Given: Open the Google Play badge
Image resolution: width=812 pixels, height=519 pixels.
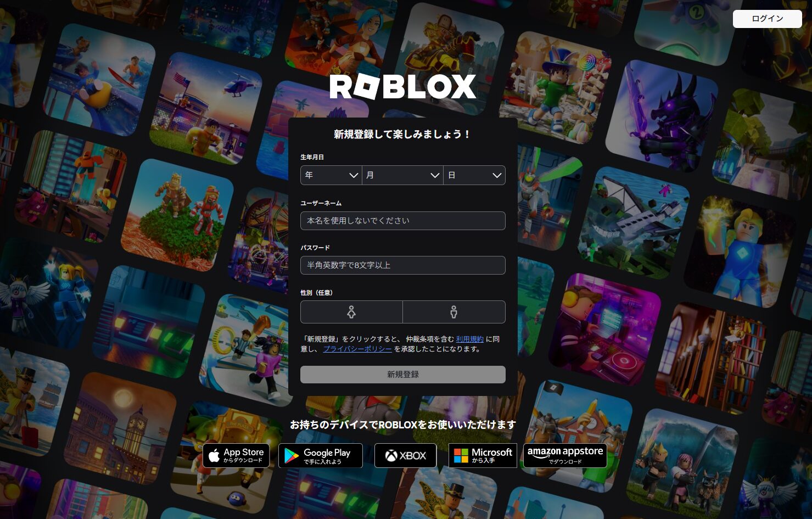Looking at the screenshot, I should 321,456.
